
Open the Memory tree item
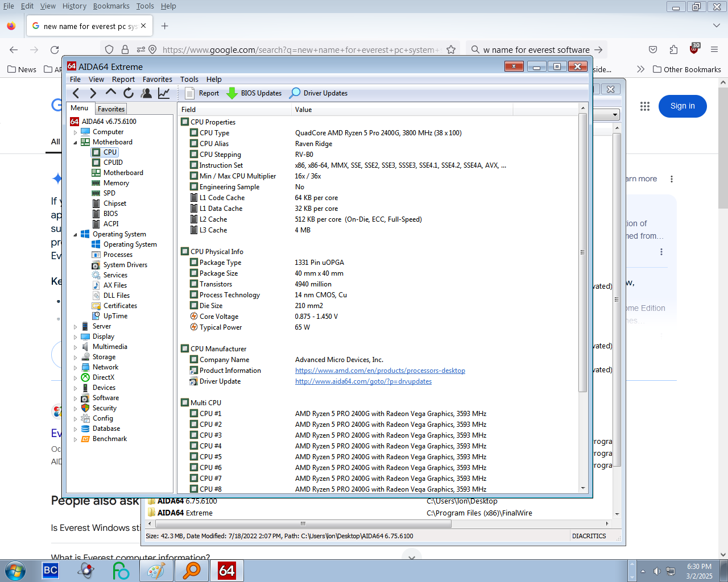(x=116, y=183)
